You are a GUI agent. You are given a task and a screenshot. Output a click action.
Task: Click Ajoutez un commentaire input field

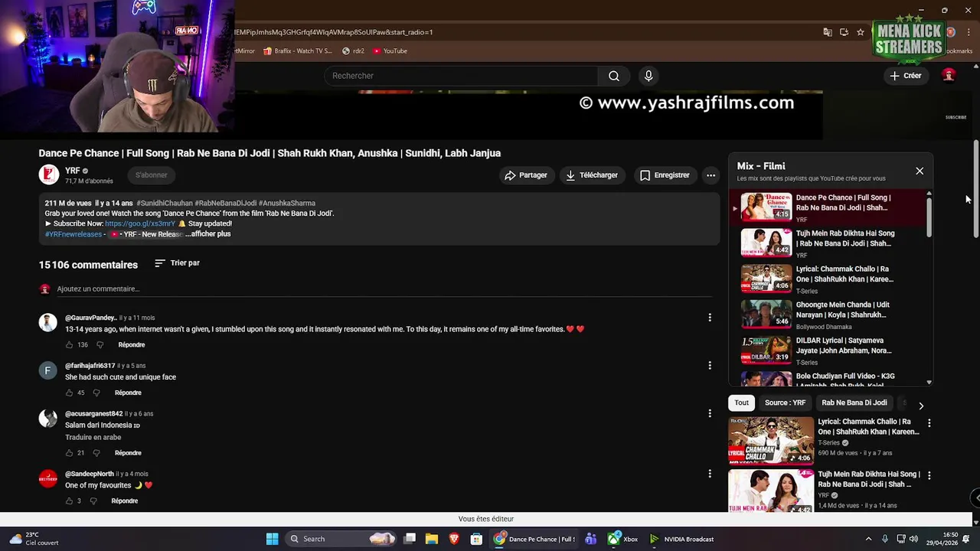coord(384,289)
